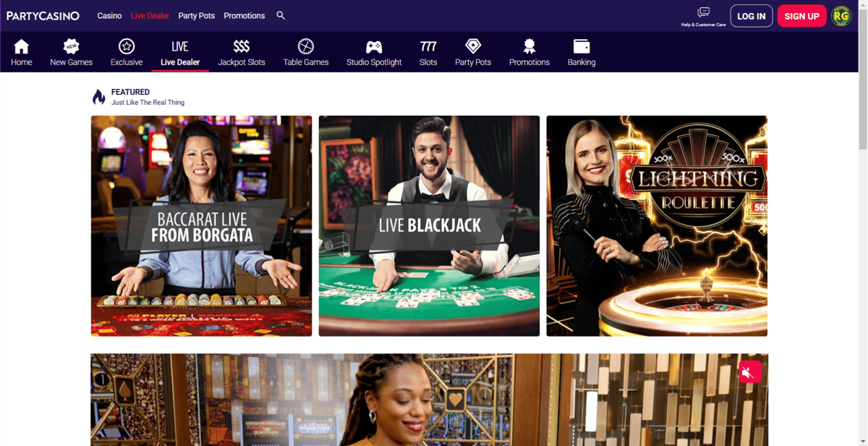Go to Home via house icon
Image resolution: width=868 pixels, height=446 pixels.
[22, 47]
